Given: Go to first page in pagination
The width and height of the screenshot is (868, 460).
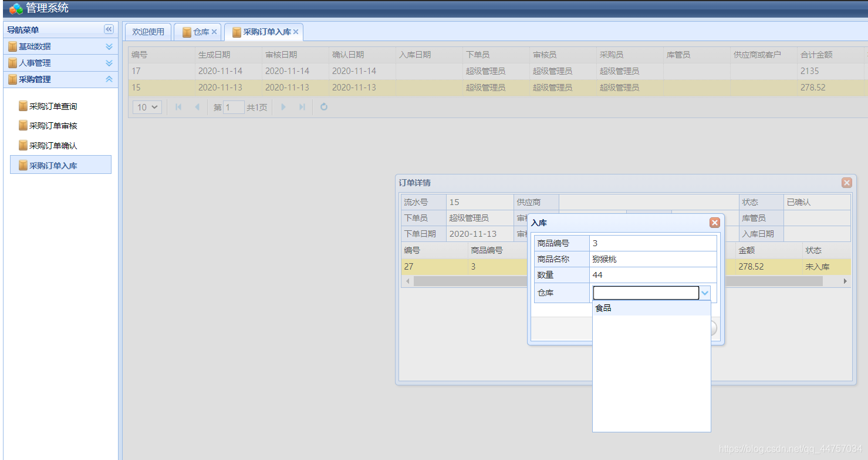Looking at the screenshot, I should pyautogui.click(x=178, y=108).
